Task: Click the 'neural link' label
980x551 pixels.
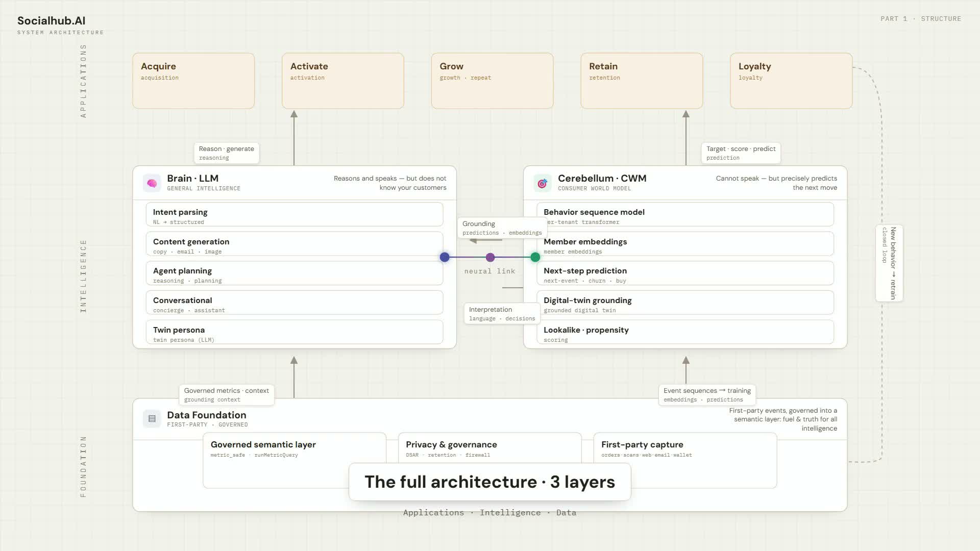Action: click(490, 271)
